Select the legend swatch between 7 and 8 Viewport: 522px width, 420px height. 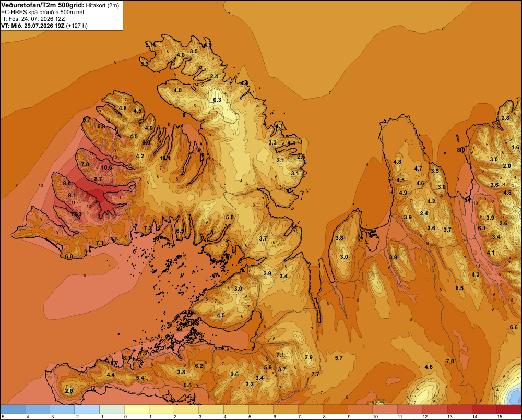tap(311, 409)
